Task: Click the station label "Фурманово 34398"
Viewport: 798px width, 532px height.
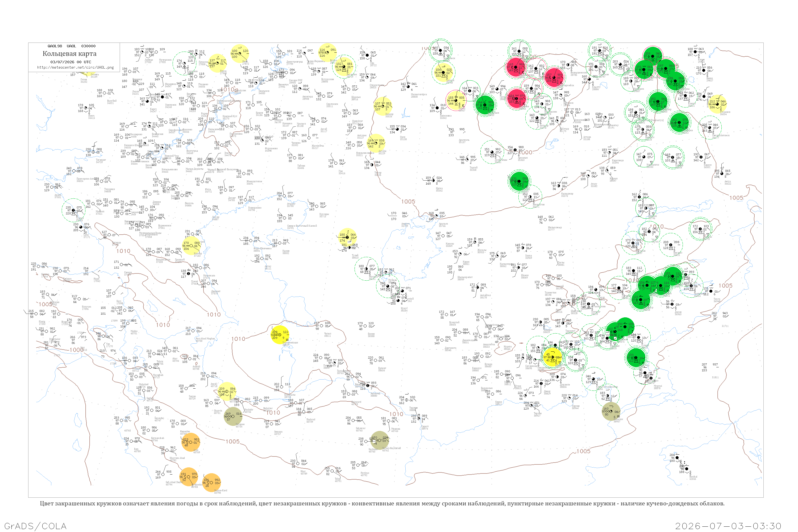Action: click(x=271, y=149)
